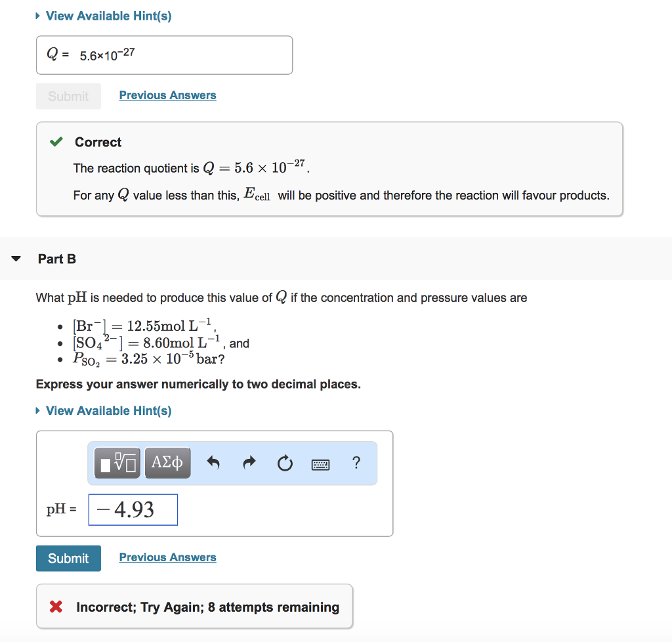View Previous Answers for the Q question
The height and width of the screenshot is (642, 672).
click(167, 95)
